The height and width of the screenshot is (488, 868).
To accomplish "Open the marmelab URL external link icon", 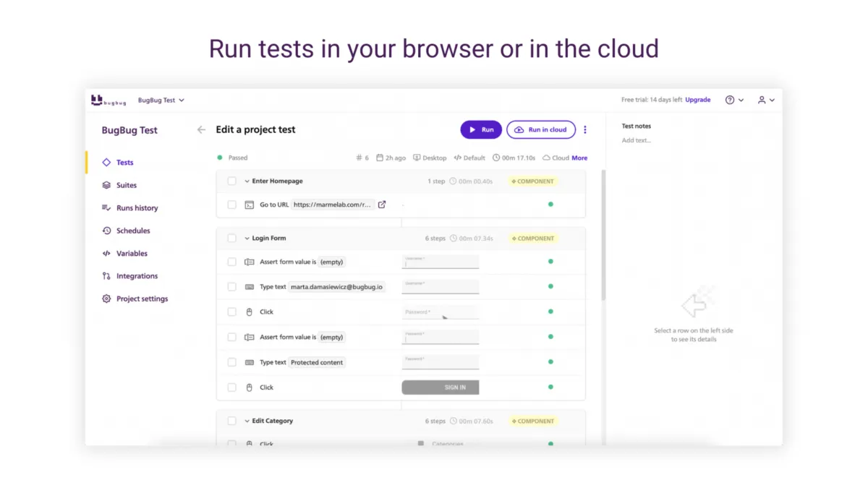I will coord(382,205).
